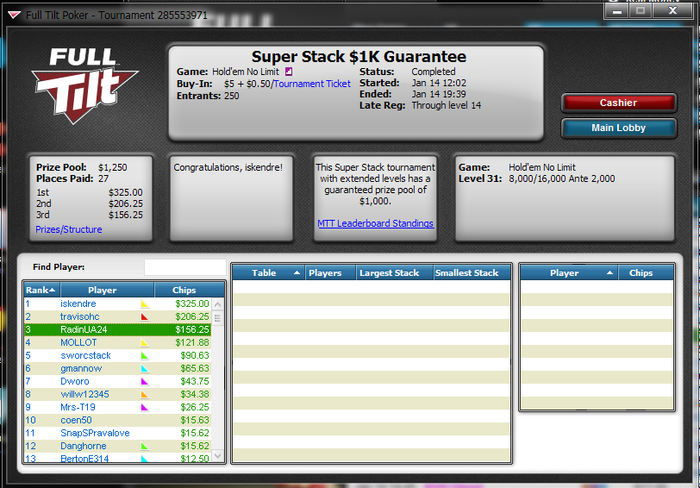Sort players by Rank column
Viewport: 700px width, 488px height.
tap(42, 290)
